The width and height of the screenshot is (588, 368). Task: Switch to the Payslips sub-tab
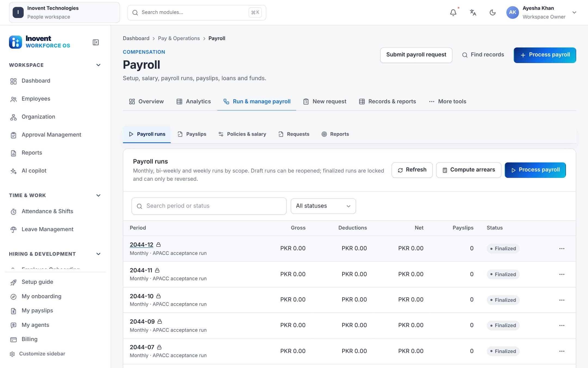(192, 134)
